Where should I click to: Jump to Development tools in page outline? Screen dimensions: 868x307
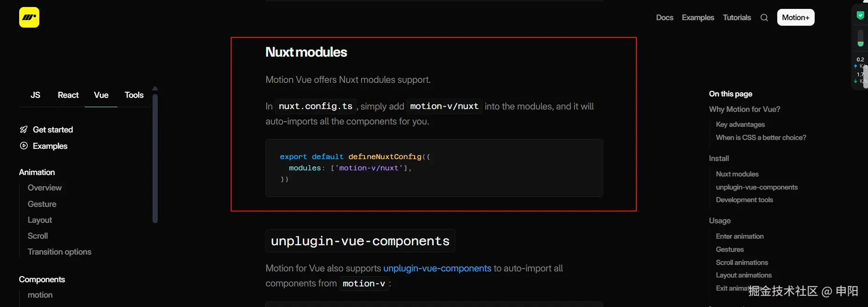pos(744,200)
